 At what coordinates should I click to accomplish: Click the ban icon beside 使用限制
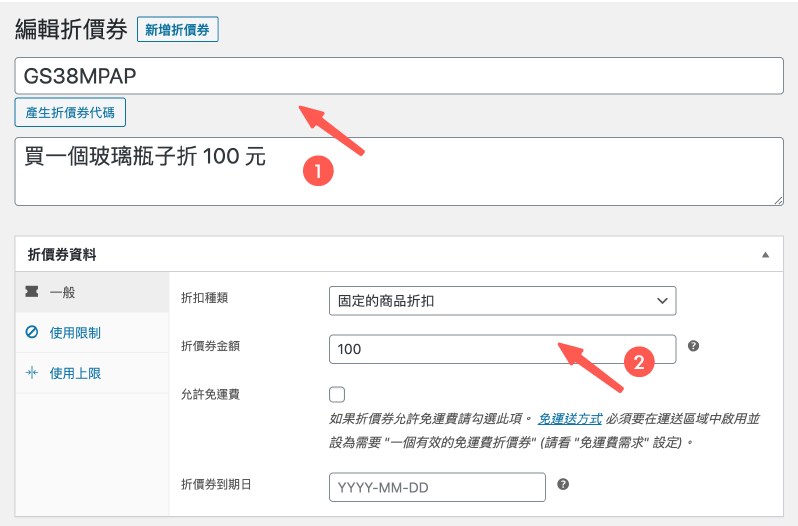[32, 332]
